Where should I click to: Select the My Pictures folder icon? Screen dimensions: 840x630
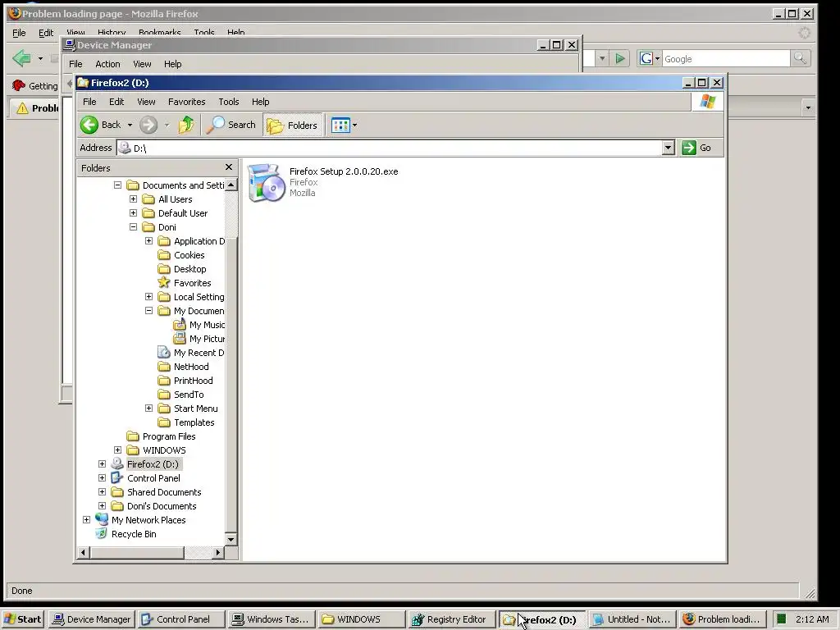click(180, 339)
